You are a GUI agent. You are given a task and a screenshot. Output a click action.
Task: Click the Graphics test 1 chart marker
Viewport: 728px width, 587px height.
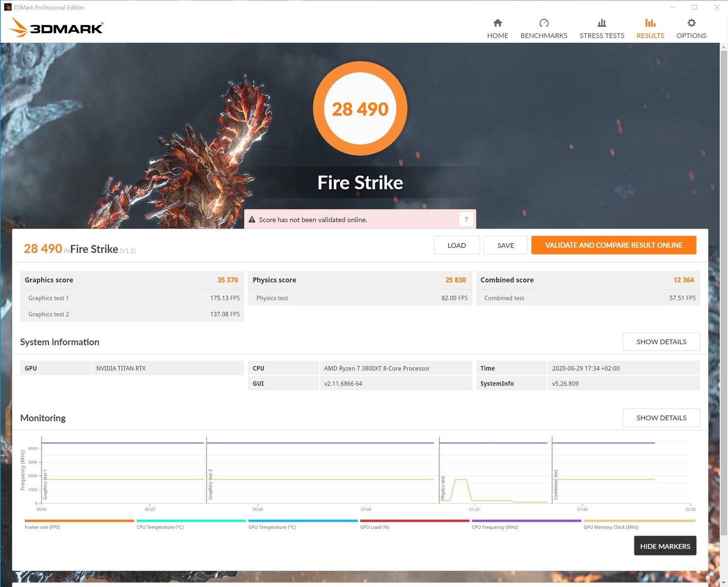(45, 485)
